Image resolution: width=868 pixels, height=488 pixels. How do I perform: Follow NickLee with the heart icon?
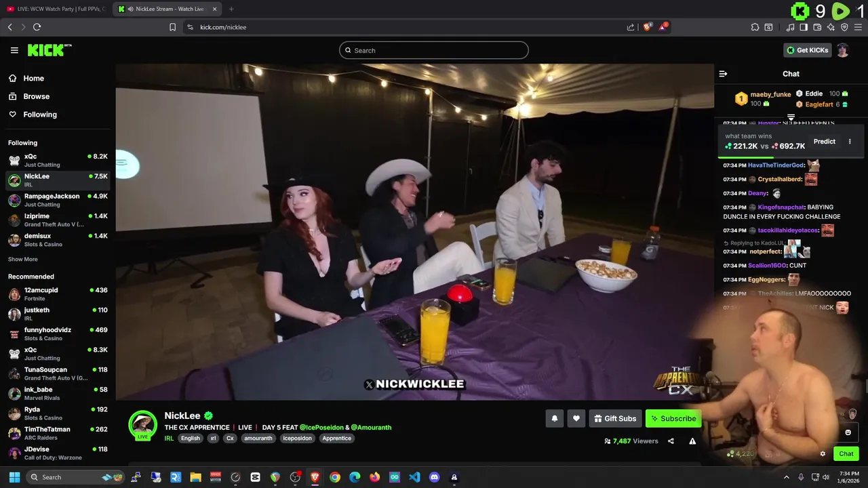(576, 419)
